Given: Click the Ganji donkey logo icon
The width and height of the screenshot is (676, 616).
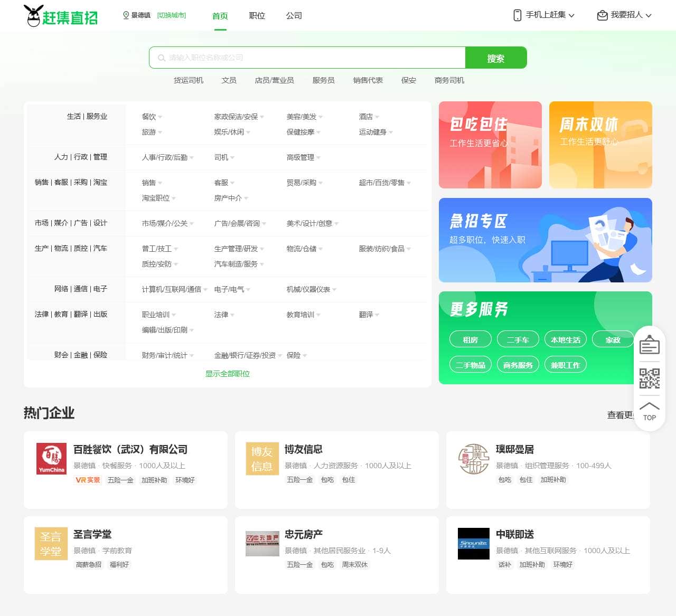Looking at the screenshot, I should tap(34, 16).
